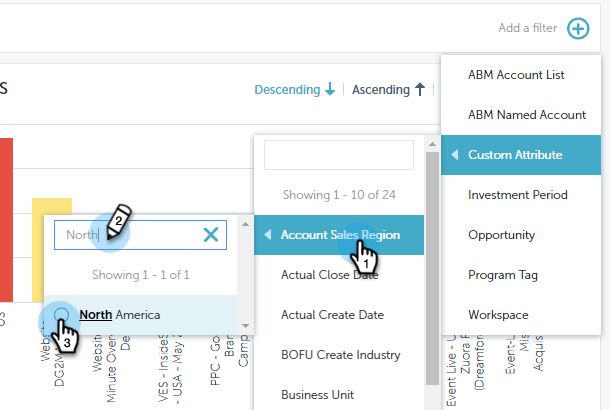The height and width of the screenshot is (410, 610).
Task: Select Opportunity filter option
Action: (503, 235)
